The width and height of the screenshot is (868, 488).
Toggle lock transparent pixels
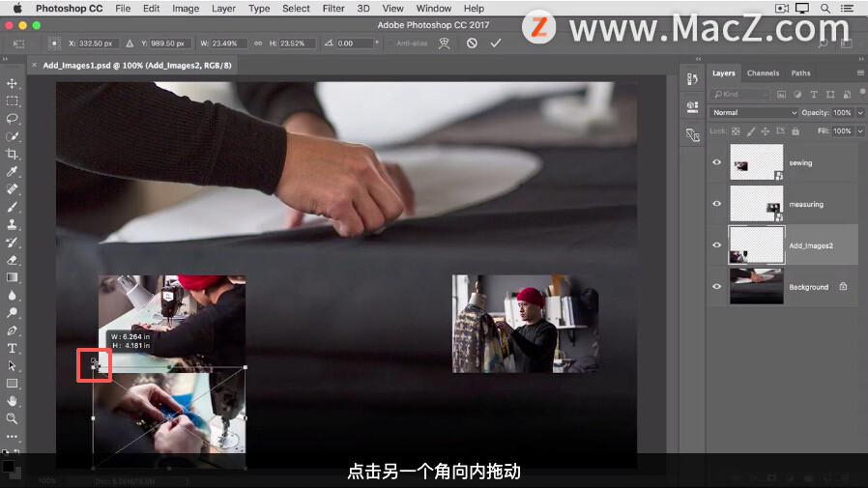(736, 131)
